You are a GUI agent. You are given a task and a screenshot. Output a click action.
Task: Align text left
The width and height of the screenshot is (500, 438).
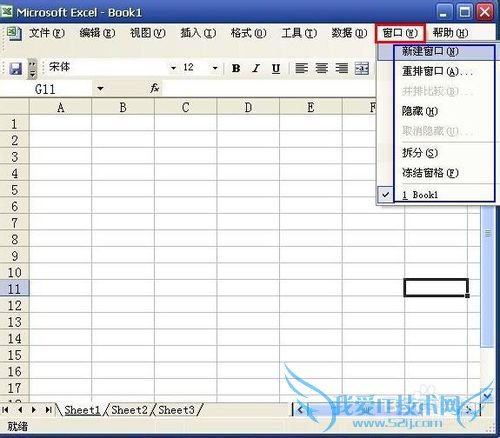[302, 68]
